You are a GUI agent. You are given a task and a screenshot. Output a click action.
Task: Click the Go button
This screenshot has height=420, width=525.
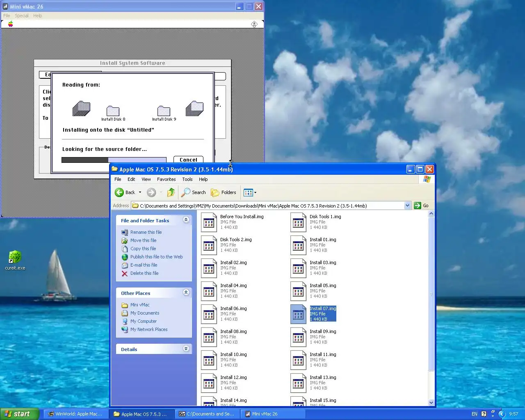422,205
